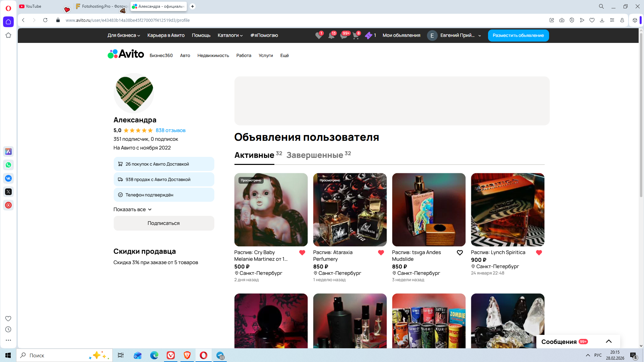Open favorites heart icon in Avito header

pos(318,36)
